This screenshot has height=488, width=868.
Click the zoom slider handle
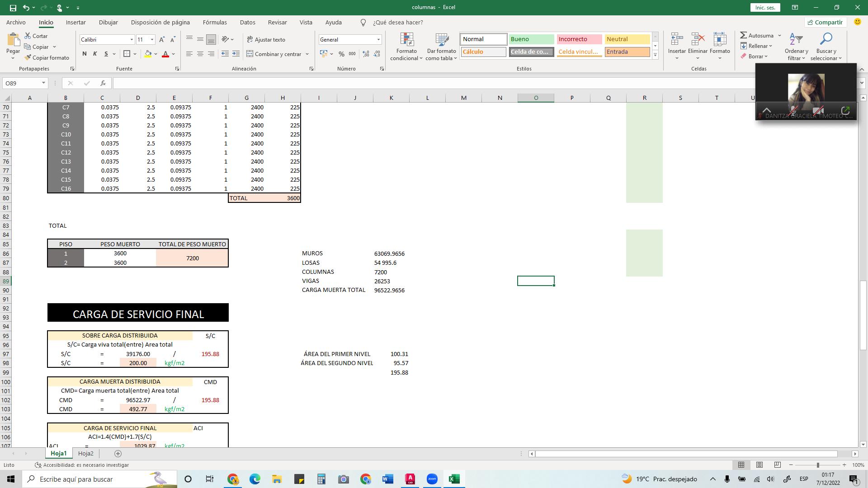coord(817,465)
